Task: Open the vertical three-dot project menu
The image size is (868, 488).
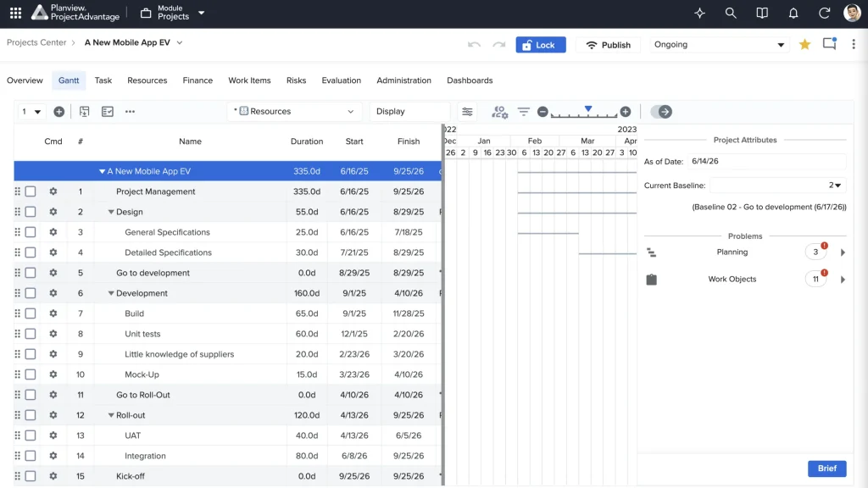Action: click(854, 44)
